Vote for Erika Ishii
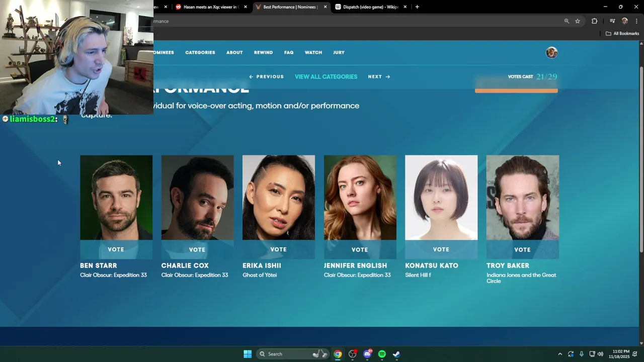The height and width of the screenshot is (362, 644). pyautogui.click(x=279, y=249)
